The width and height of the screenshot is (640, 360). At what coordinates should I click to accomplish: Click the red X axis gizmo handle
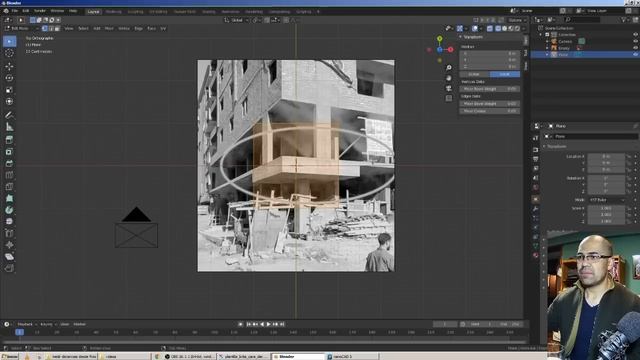pyautogui.click(x=451, y=49)
